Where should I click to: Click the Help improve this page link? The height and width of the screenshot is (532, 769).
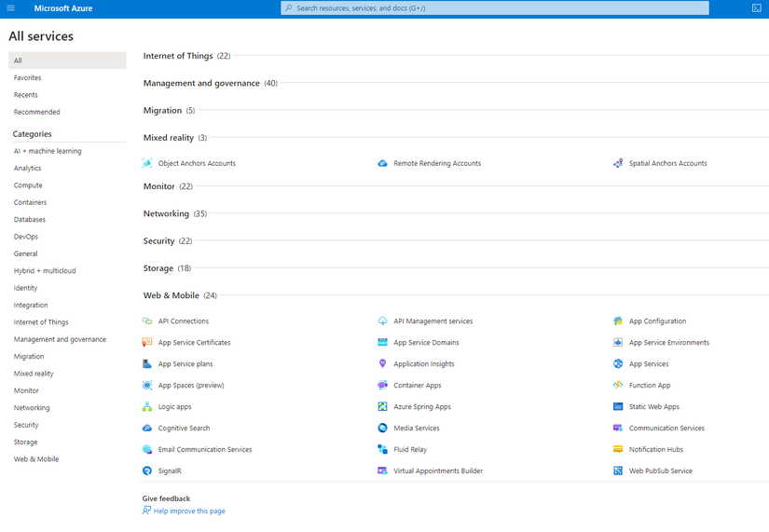point(189,511)
